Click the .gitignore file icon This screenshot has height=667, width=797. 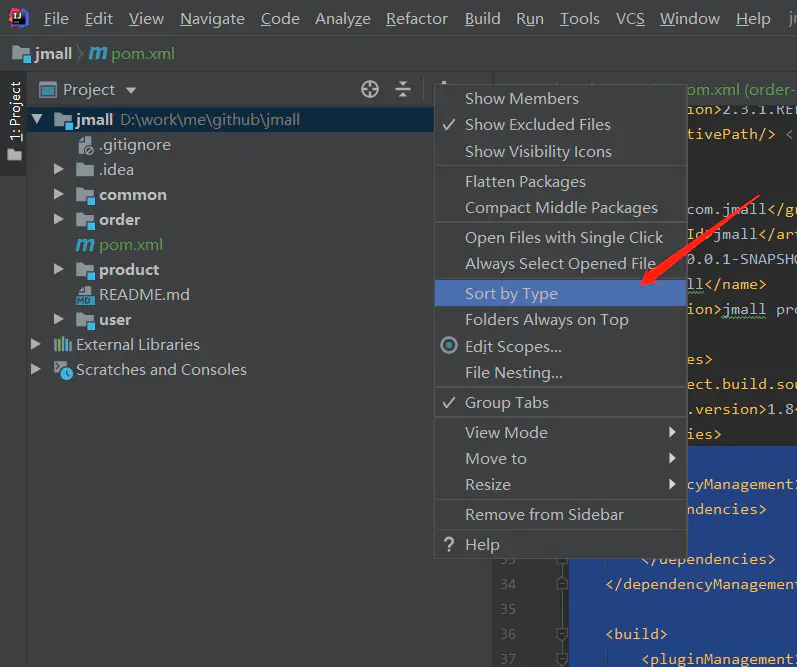pos(84,145)
